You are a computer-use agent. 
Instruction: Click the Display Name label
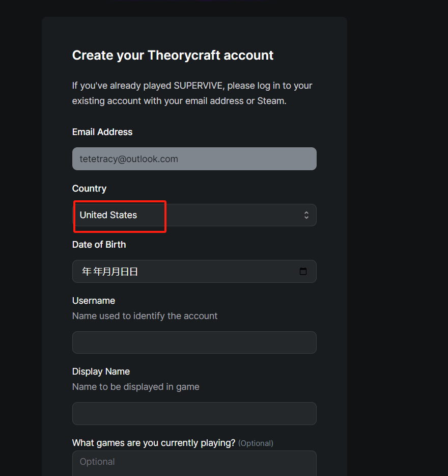coord(101,372)
